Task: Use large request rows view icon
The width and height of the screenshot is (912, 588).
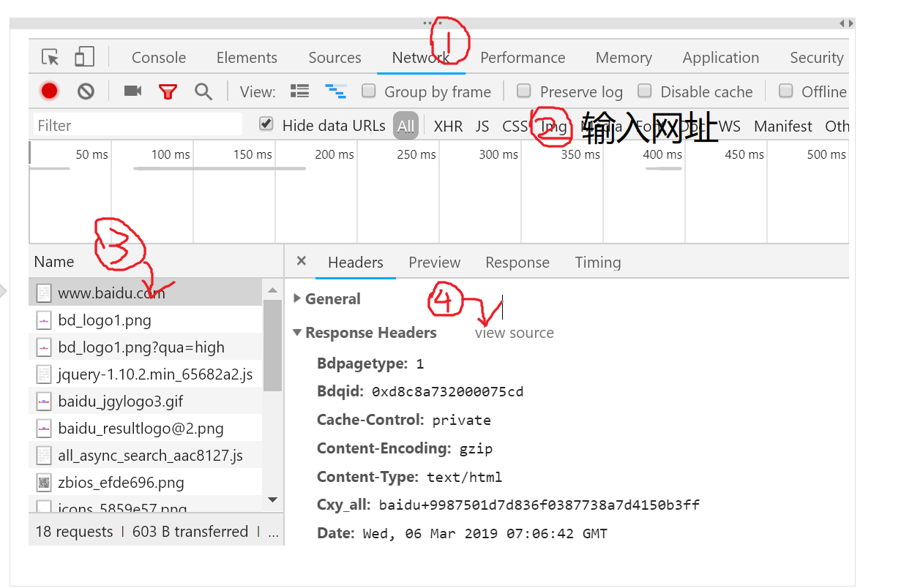Action: pyautogui.click(x=299, y=91)
